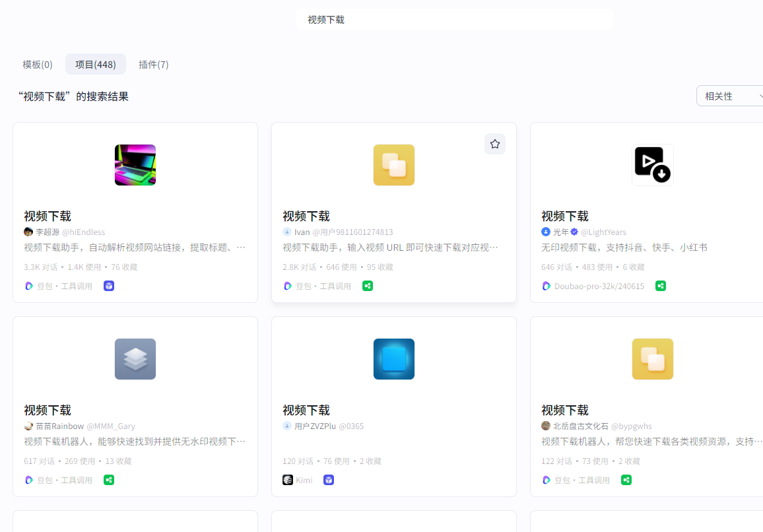Click the purple cube icon on 李超源's card
Viewport: 763px width, 532px height.
pyautogui.click(x=109, y=286)
